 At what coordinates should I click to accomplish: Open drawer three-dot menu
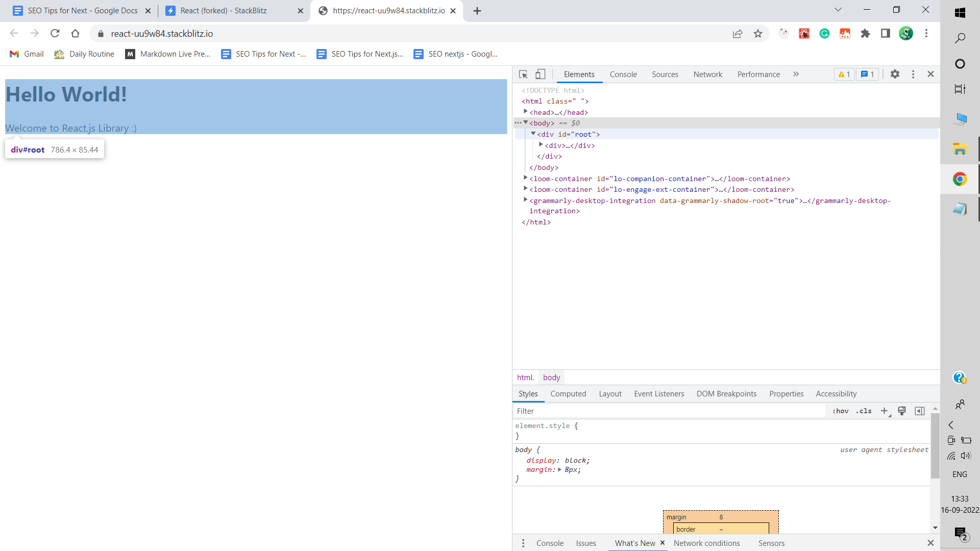coord(523,543)
